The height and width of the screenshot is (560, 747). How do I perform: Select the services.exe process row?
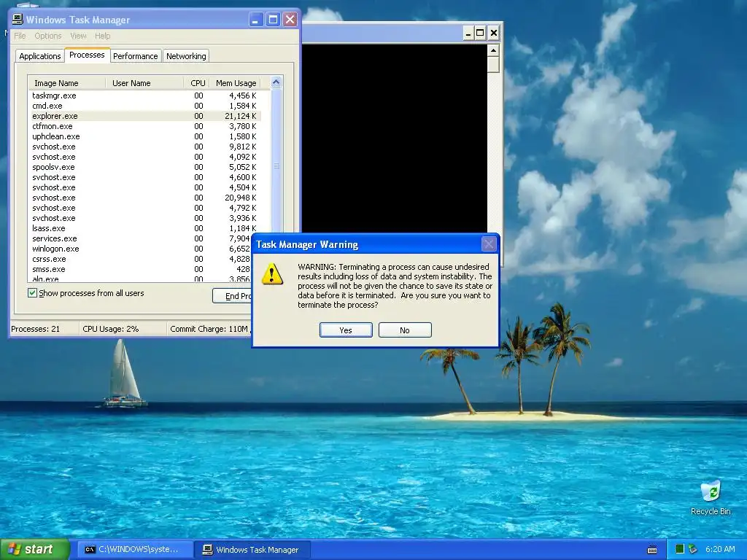click(141, 238)
